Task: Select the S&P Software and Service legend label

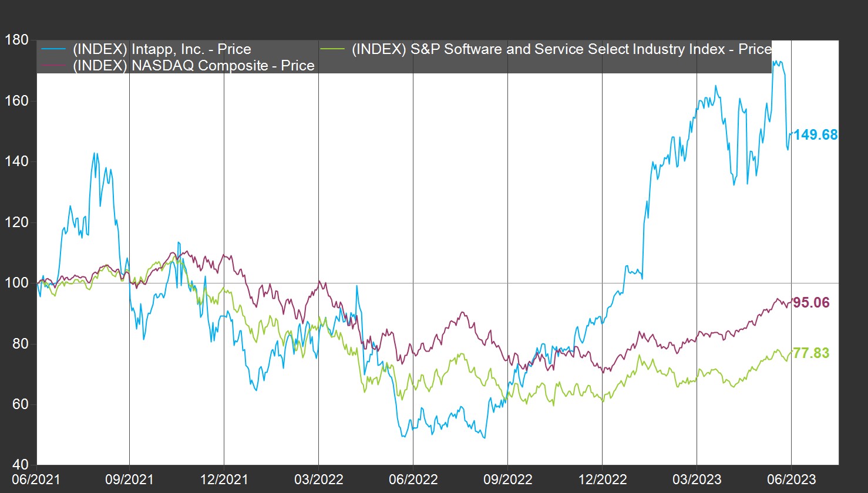Action: tap(561, 49)
